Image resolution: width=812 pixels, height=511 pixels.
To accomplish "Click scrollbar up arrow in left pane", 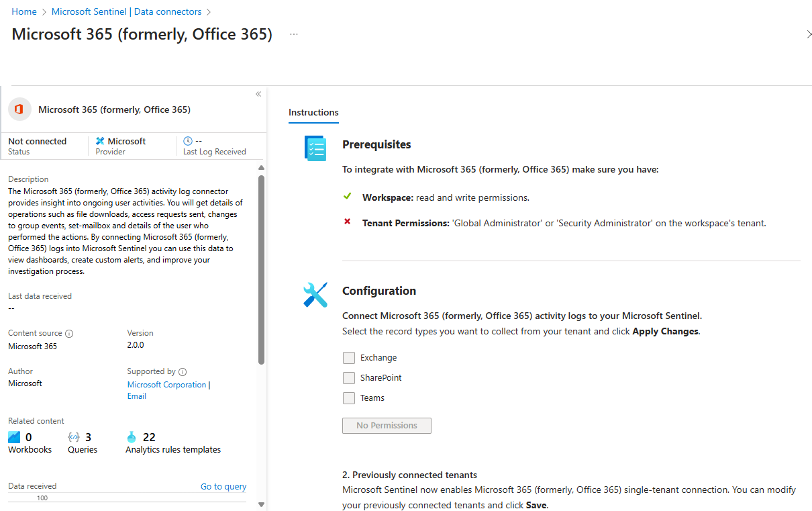I will pyautogui.click(x=261, y=169).
